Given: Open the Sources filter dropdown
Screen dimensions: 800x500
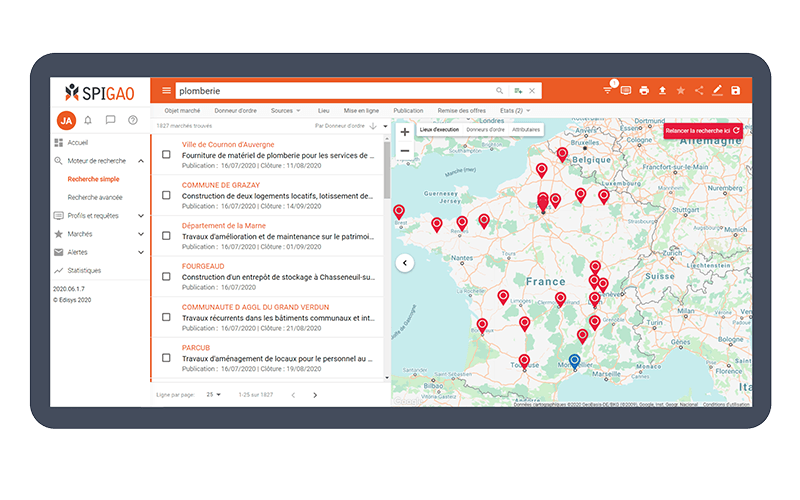Looking at the screenshot, I should (285, 110).
